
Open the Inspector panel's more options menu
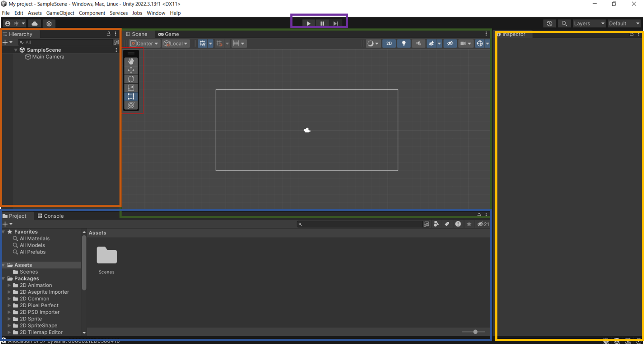[639, 34]
